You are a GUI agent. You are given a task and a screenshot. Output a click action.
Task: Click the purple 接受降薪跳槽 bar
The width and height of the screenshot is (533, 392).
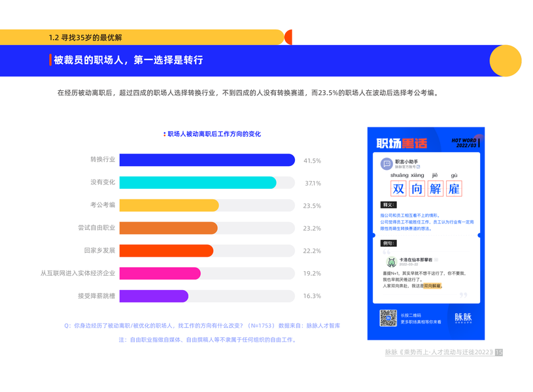(x=154, y=296)
